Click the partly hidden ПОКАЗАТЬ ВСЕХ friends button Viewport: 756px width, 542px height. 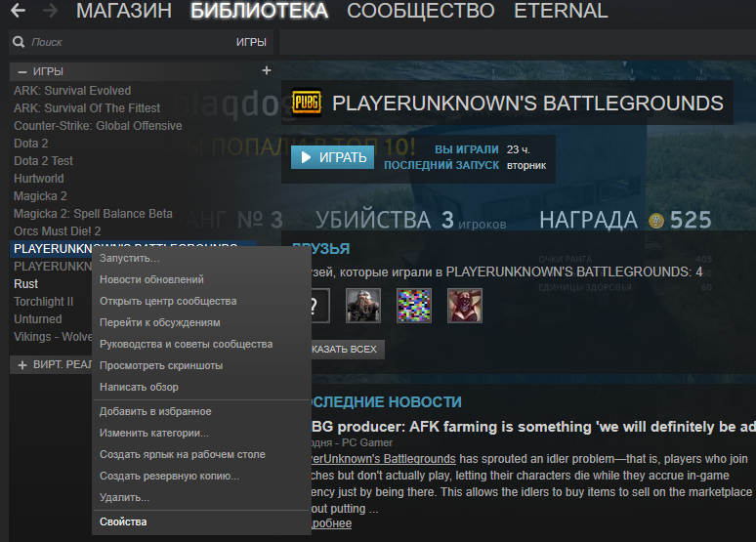348,349
